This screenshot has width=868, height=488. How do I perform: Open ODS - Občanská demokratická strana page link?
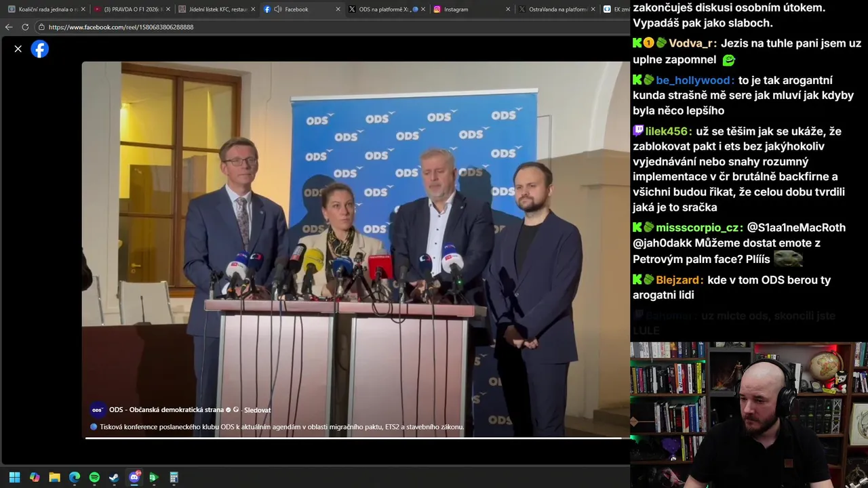[x=166, y=409]
